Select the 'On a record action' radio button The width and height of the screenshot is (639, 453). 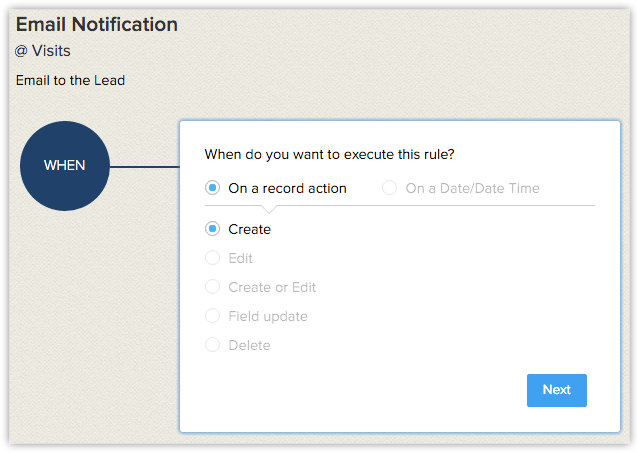212,188
